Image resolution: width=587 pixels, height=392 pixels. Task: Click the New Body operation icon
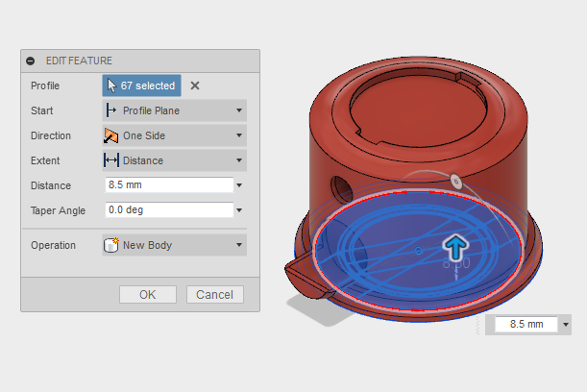pyautogui.click(x=111, y=245)
